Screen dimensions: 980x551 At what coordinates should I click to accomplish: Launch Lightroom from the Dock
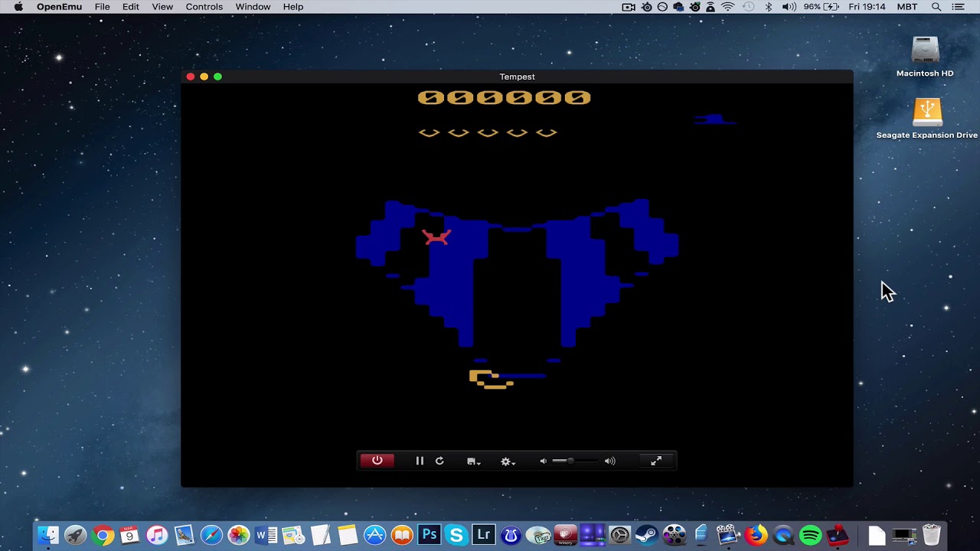(x=484, y=535)
